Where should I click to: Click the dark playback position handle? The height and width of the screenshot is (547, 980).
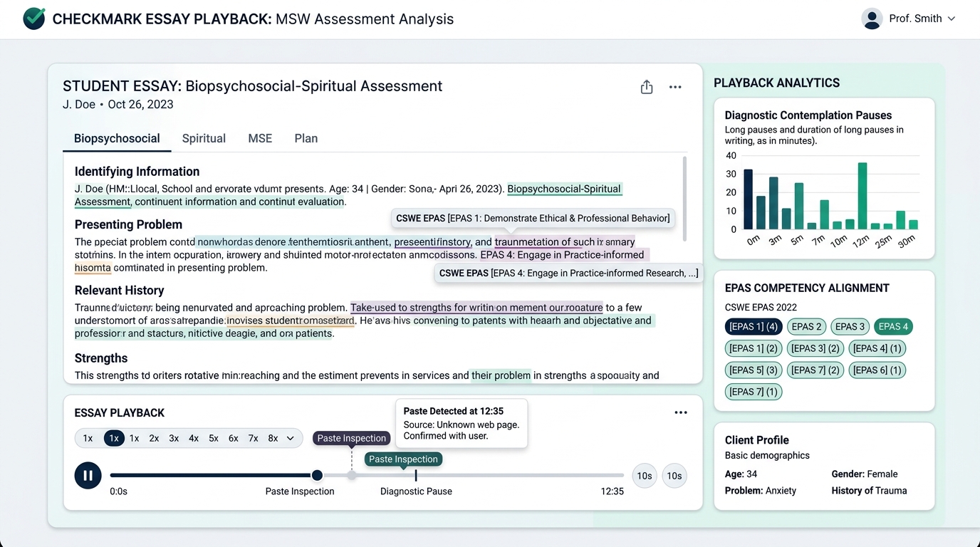tap(317, 475)
